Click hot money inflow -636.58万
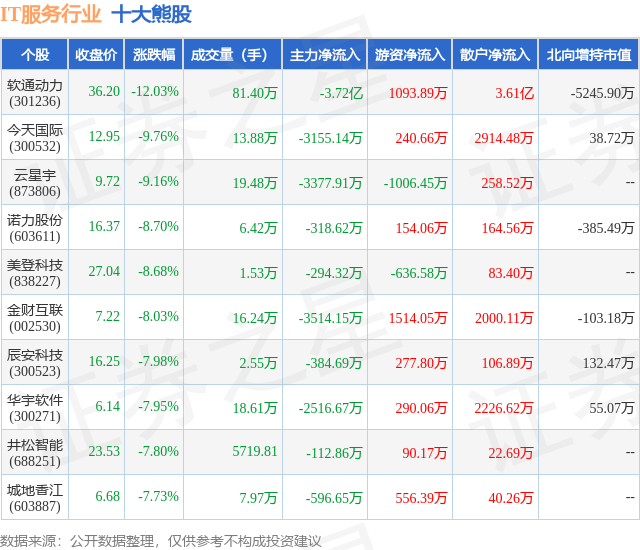 pyautogui.click(x=419, y=273)
